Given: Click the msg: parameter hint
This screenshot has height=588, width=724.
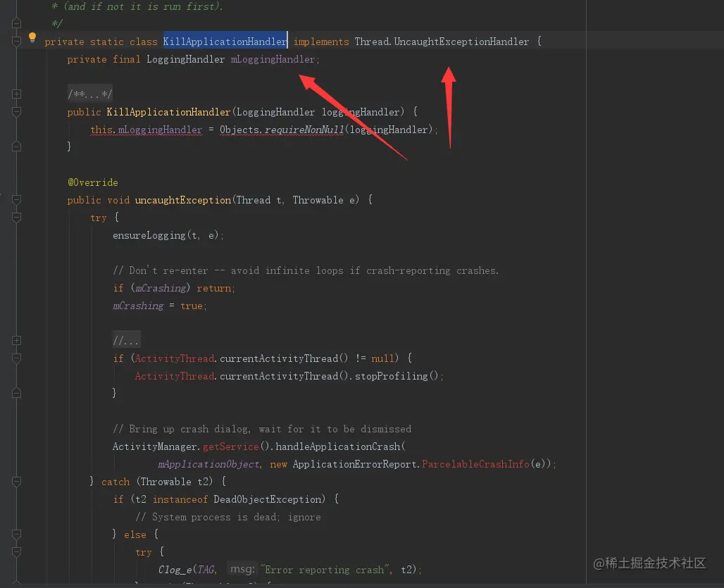Looking at the screenshot, I should tap(242, 570).
